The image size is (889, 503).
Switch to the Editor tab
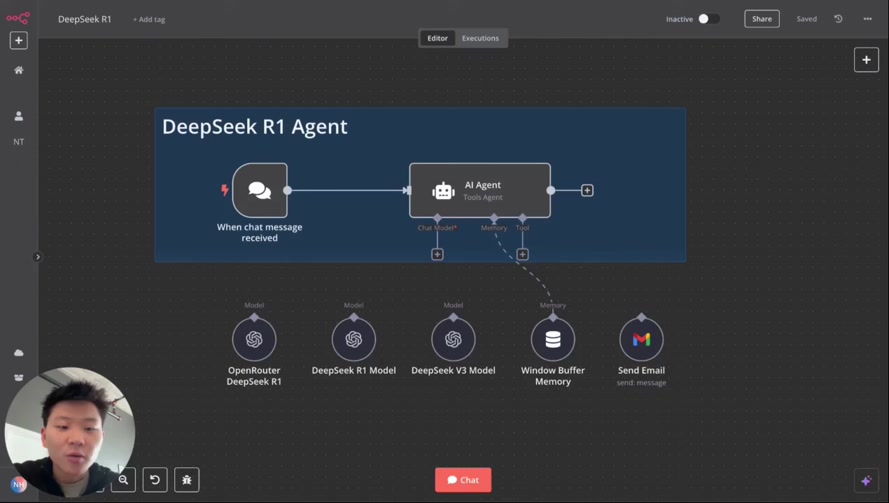[x=437, y=38]
